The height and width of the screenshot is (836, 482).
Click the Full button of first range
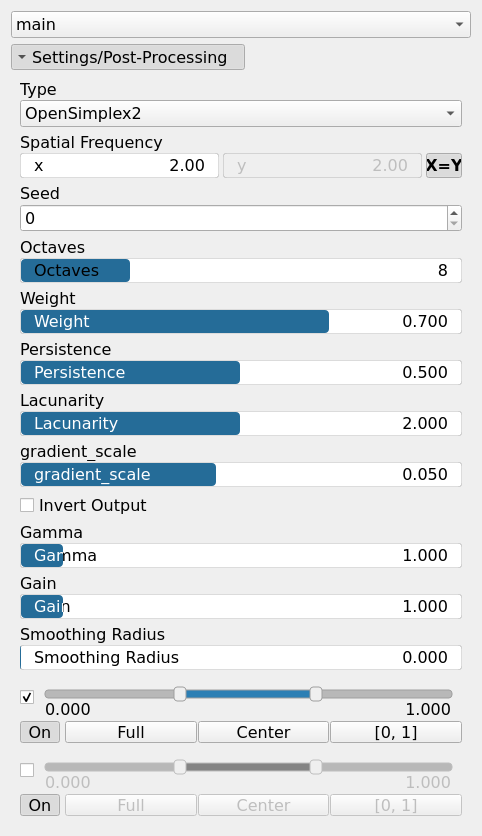tap(131, 732)
